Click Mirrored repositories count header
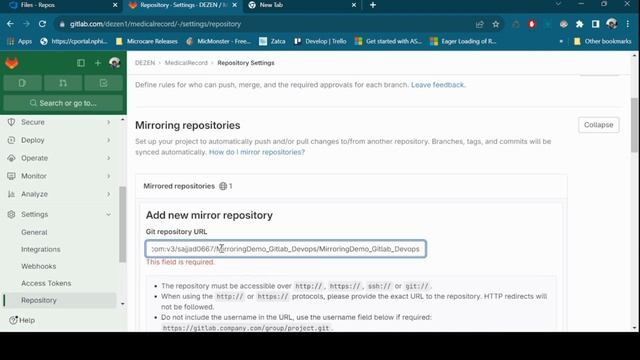 point(188,186)
